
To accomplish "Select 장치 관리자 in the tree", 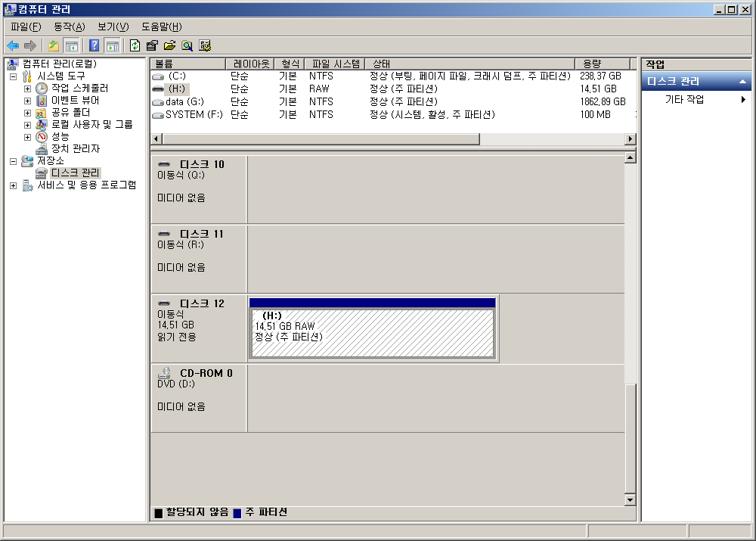I will tap(75, 149).
